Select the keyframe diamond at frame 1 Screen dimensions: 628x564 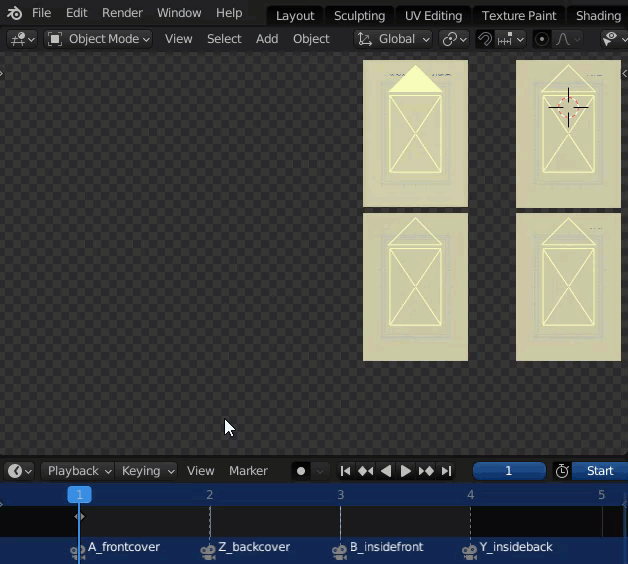pyautogui.click(x=79, y=517)
